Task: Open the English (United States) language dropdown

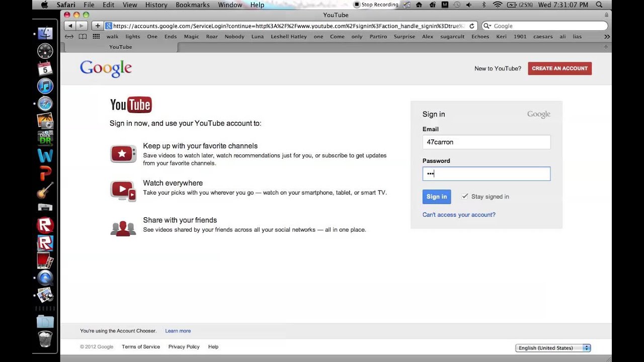Action: tap(552, 347)
